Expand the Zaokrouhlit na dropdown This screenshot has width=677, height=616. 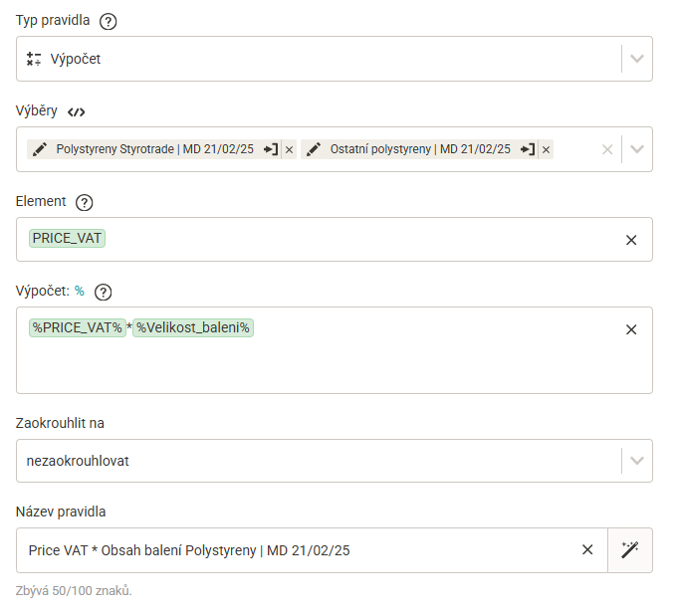click(x=637, y=461)
